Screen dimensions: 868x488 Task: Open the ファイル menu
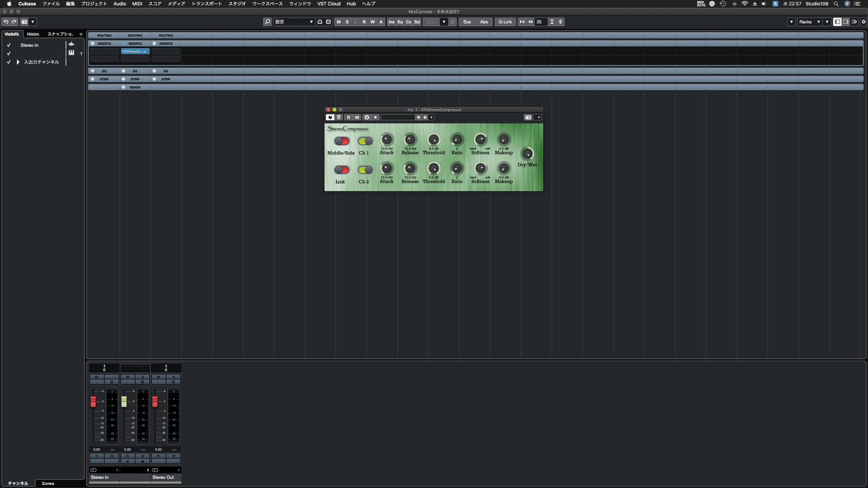point(51,4)
